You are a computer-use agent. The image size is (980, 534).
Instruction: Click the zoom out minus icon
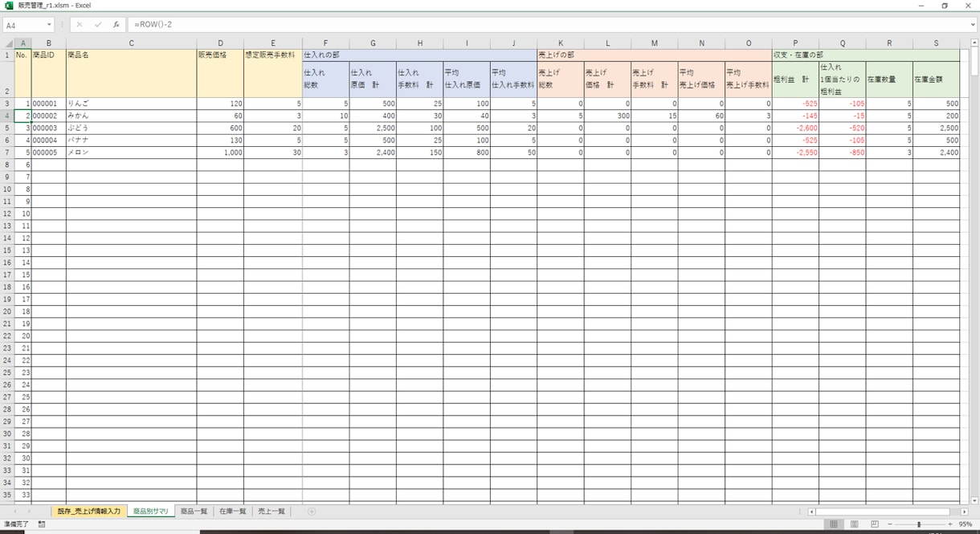(x=890, y=524)
